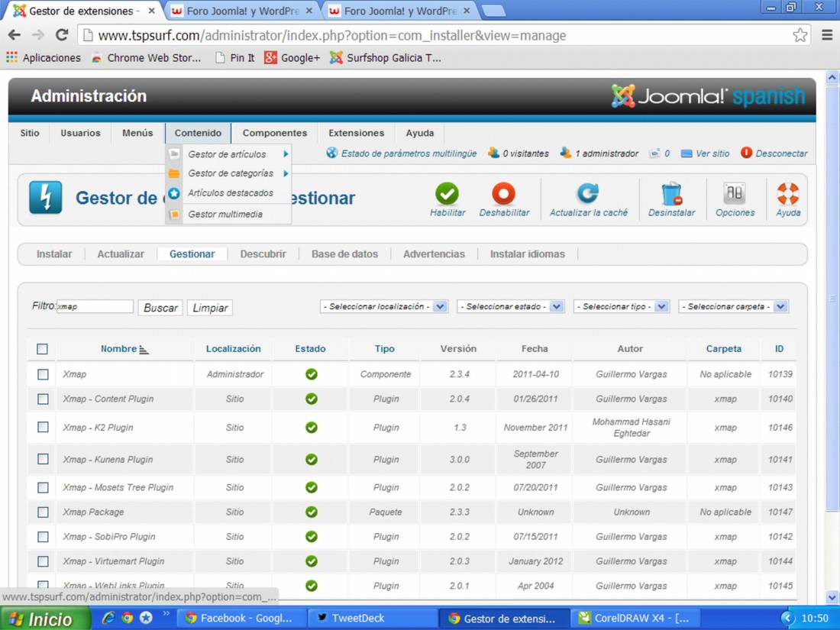This screenshot has width=840, height=630.
Task: Click in the Filtro text field
Action: [x=95, y=306]
